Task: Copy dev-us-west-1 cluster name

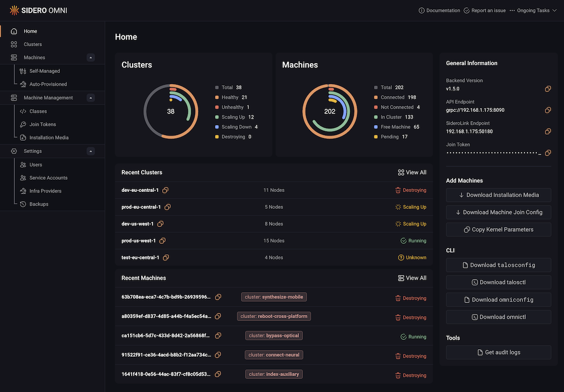Action: [160, 224]
